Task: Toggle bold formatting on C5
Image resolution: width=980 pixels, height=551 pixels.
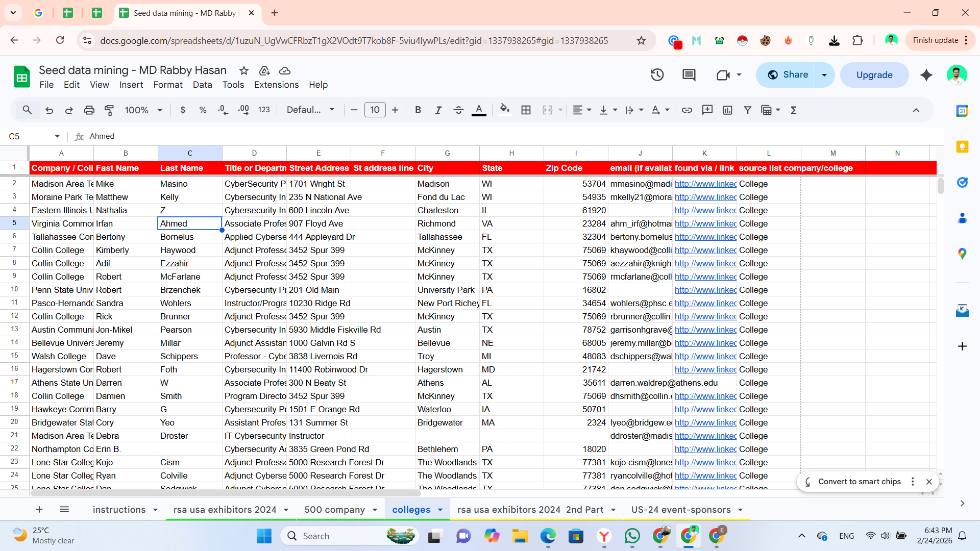Action: [x=418, y=110]
